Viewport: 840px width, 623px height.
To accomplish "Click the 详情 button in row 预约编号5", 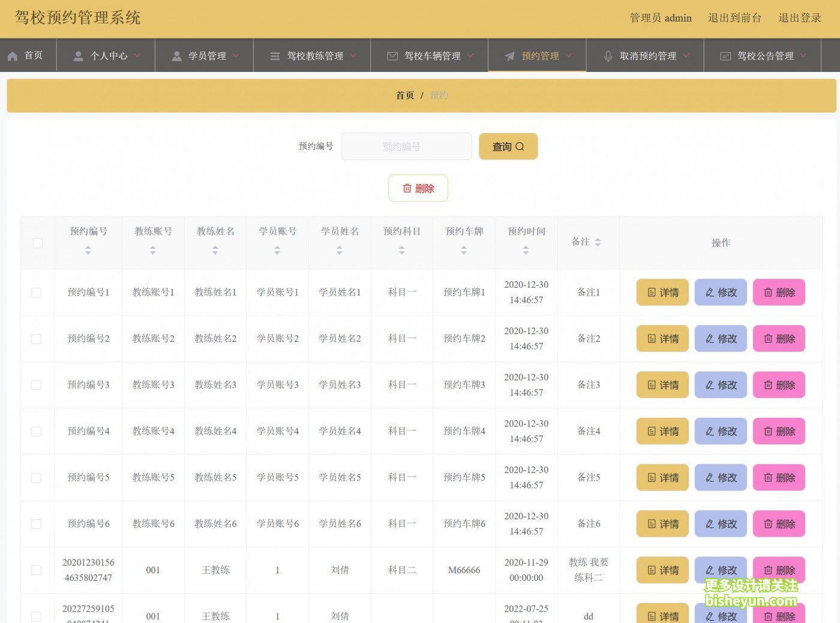I will (662, 478).
